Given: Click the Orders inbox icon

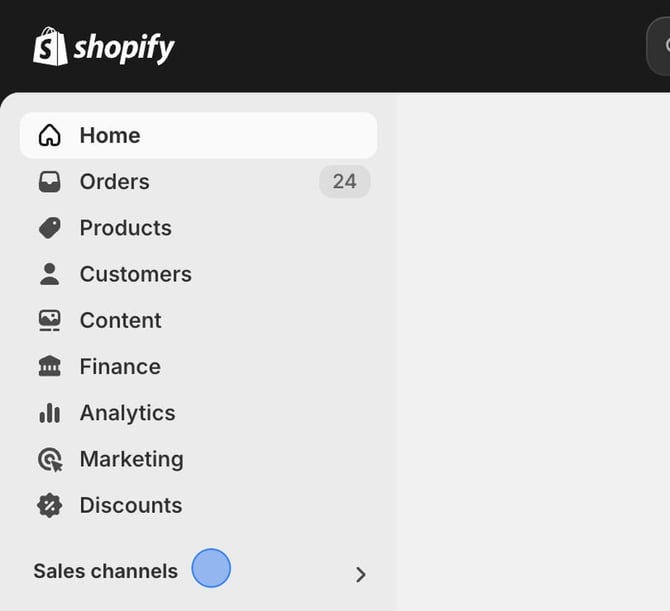Looking at the screenshot, I should (x=49, y=182).
